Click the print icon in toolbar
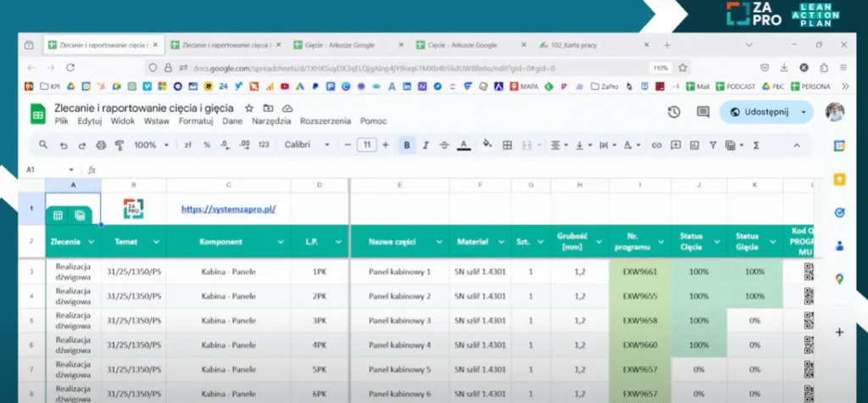The width and height of the screenshot is (868, 403). point(101,145)
